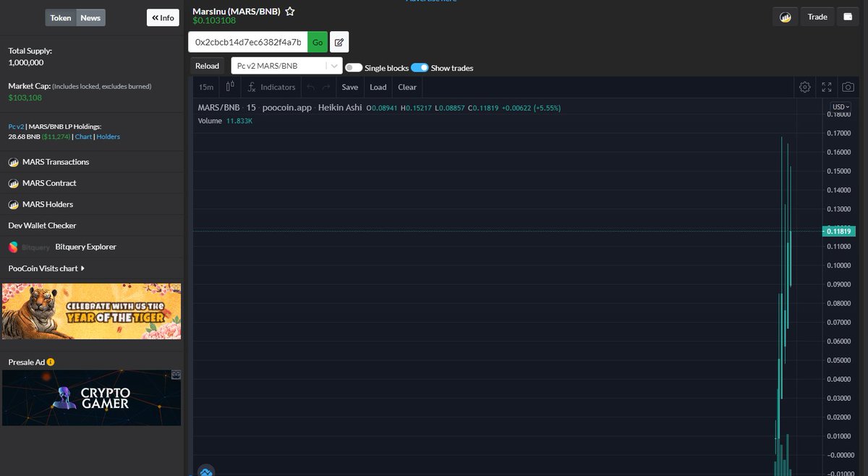Switch chart to fullscreen mode
The height and width of the screenshot is (476, 868).
coord(827,87)
